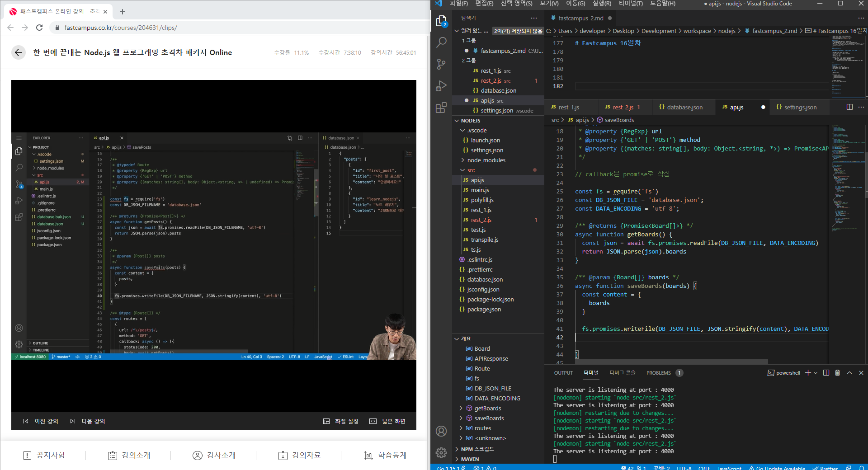This screenshot has width=868, height=470.
Task: Open course introduction (강의소개)
Action: pyautogui.click(x=129, y=455)
